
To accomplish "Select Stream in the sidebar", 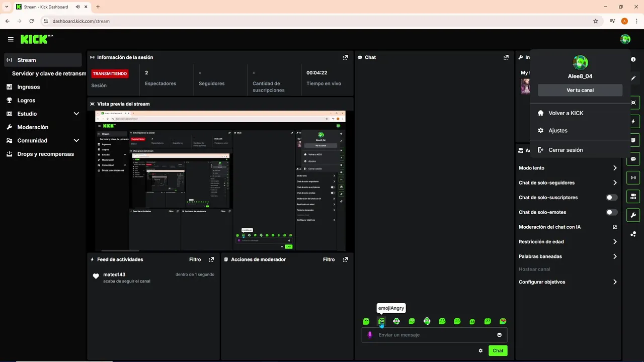I will 43,60.
